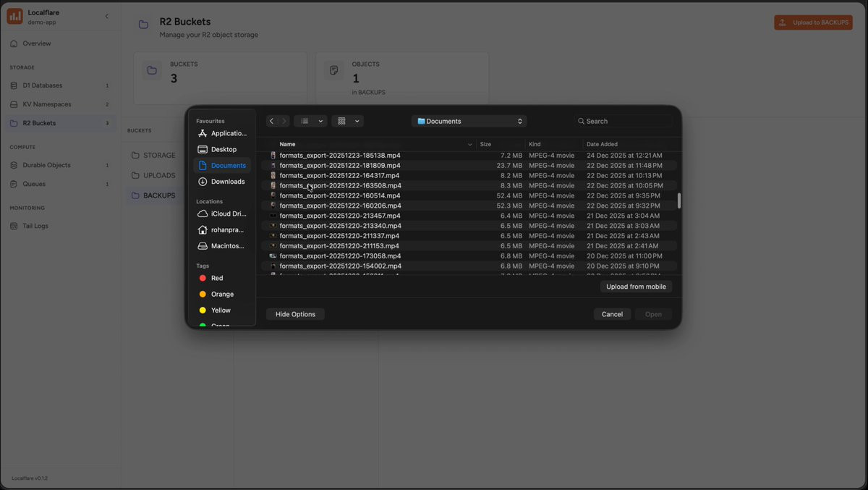Click the Search field in dialog
Screen dimensions: 868x490
pos(625,121)
